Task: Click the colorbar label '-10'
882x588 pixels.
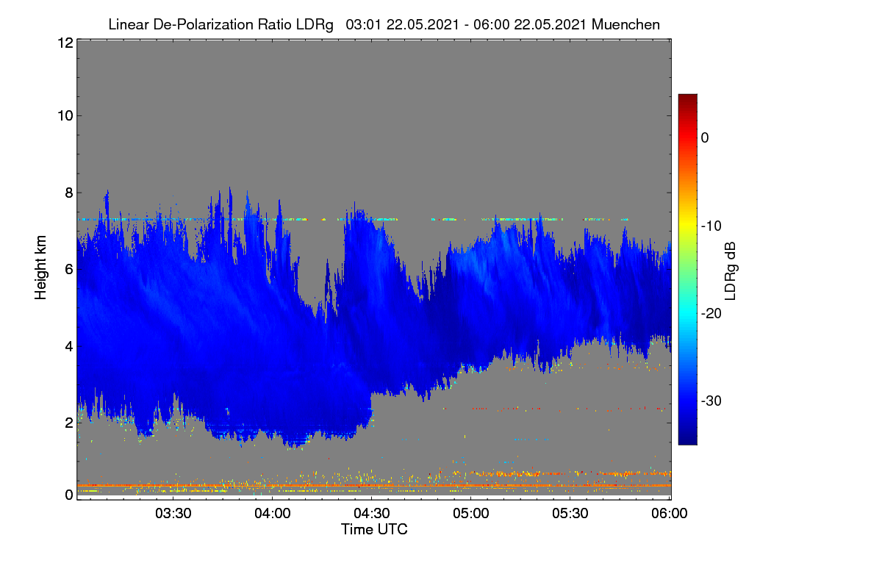Action: (712, 226)
